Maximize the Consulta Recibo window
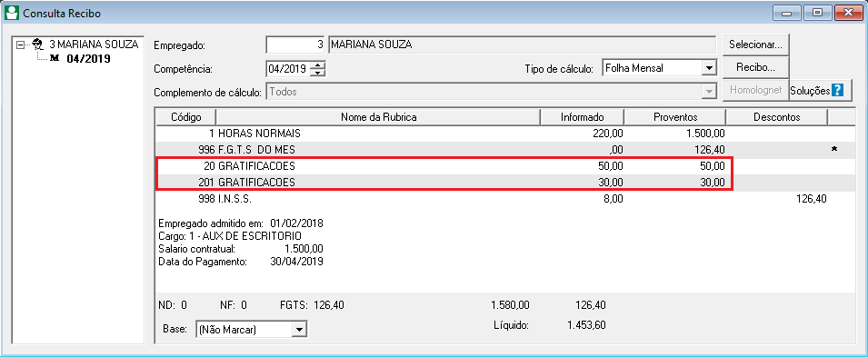The height and width of the screenshot is (357, 868). [x=817, y=12]
